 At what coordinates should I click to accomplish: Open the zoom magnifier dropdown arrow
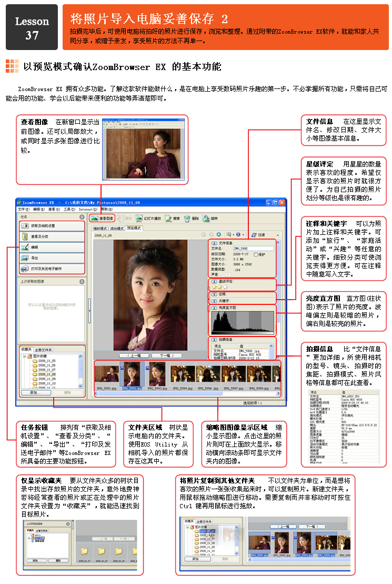[233, 235]
